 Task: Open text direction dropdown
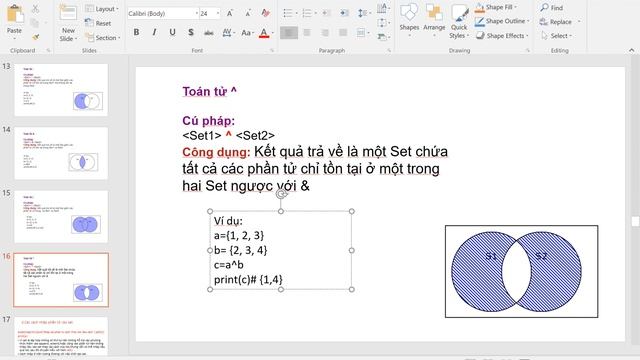click(x=382, y=8)
